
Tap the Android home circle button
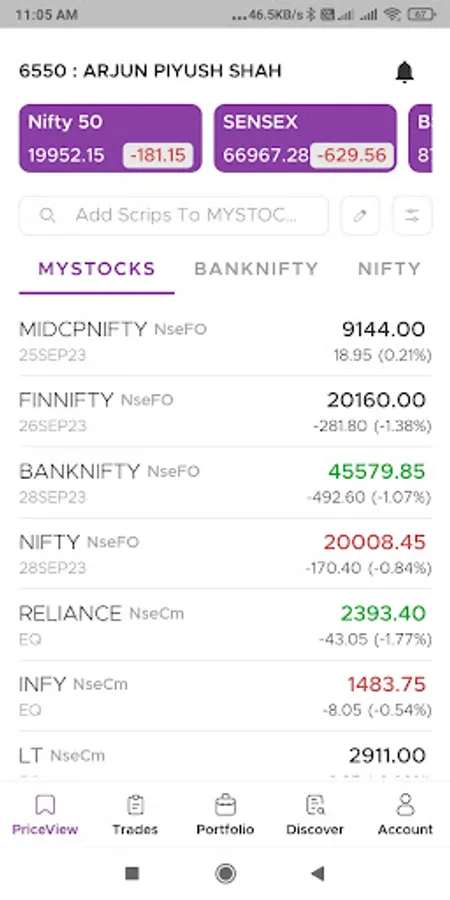coord(226,874)
